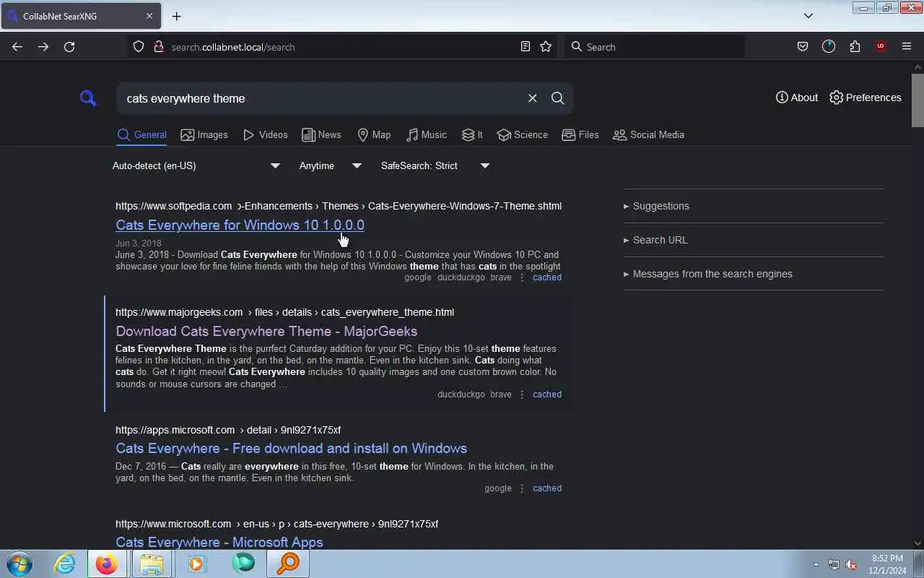Screen dimensions: 924x578
Task: Open the language Auto-detect dropdown
Action: coord(196,166)
